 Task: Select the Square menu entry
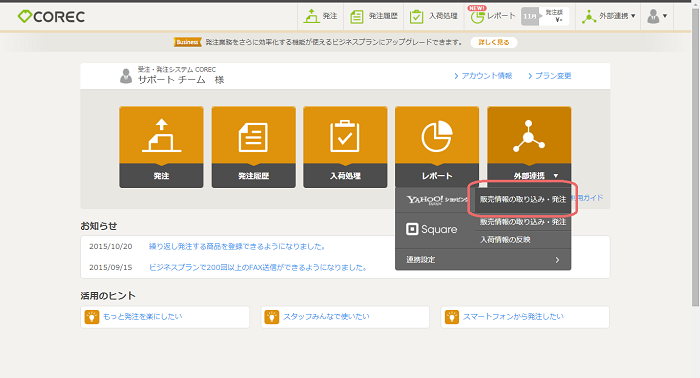coord(432,229)
